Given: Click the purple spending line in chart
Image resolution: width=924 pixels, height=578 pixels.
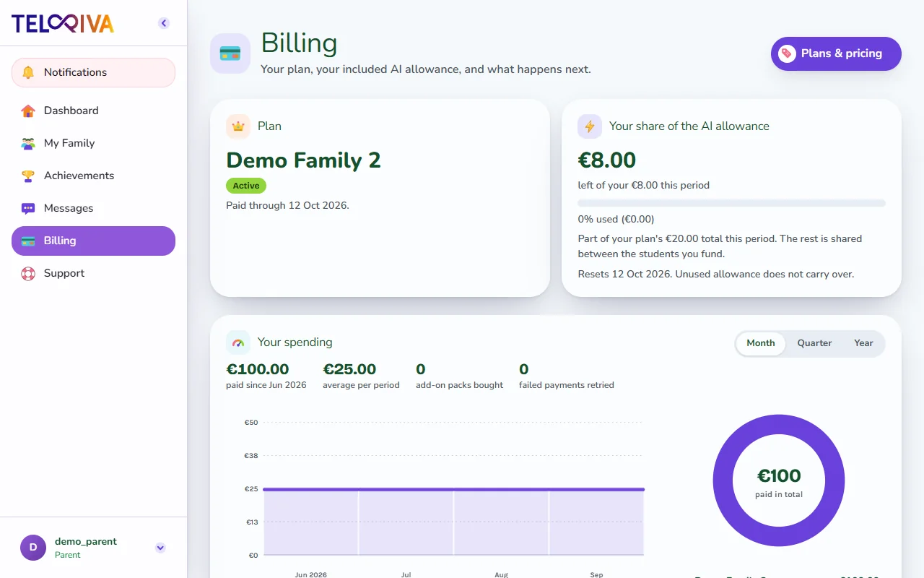Looking at the screenshot, I should pos(453,489).
